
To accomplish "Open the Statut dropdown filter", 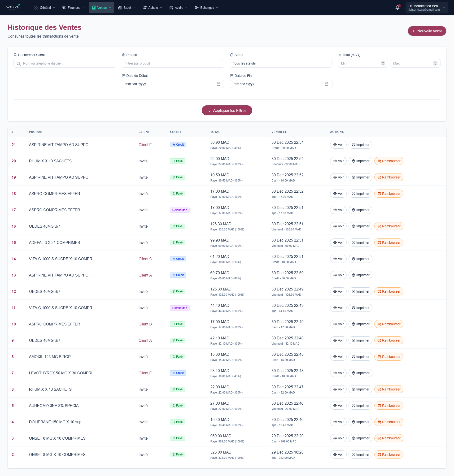I will tap(281, 63).
